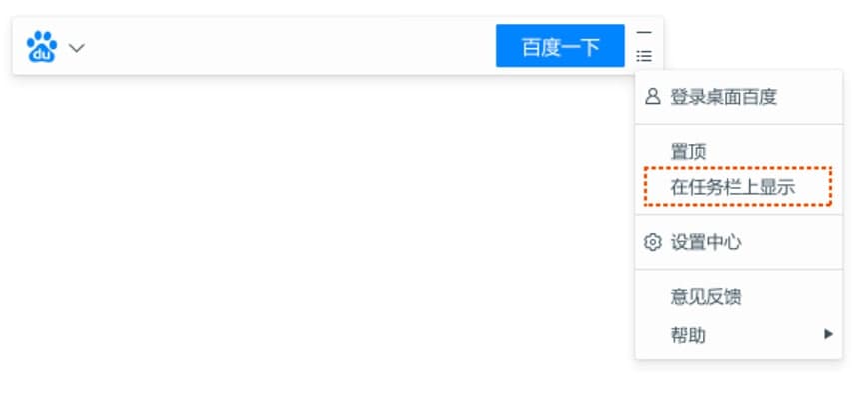The height and width of the screenshot is (413, 868).
Task: Click the user profile icon in the menu
Action: pyautogui.click(x=653, y=97)
